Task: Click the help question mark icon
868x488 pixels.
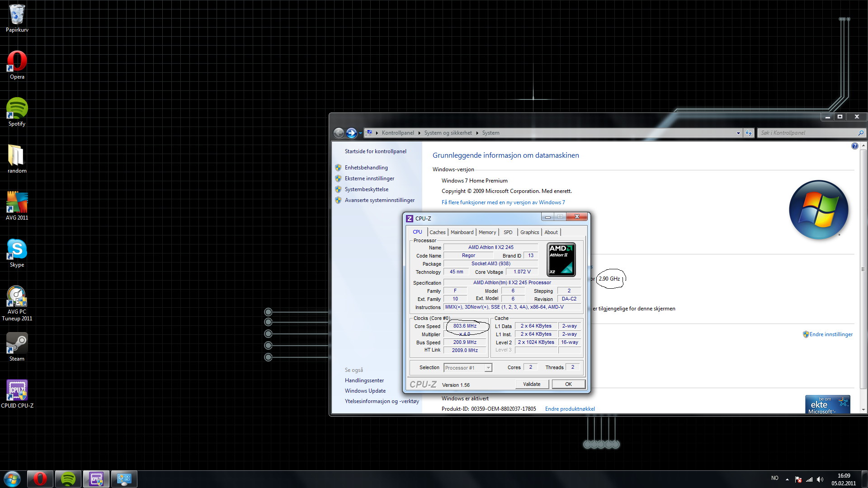Action: [x=854, y=146]
